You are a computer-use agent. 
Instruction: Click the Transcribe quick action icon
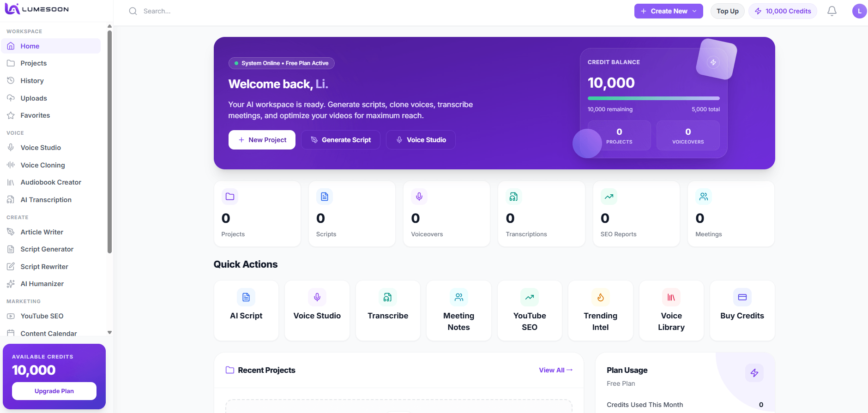click(388, 297)
